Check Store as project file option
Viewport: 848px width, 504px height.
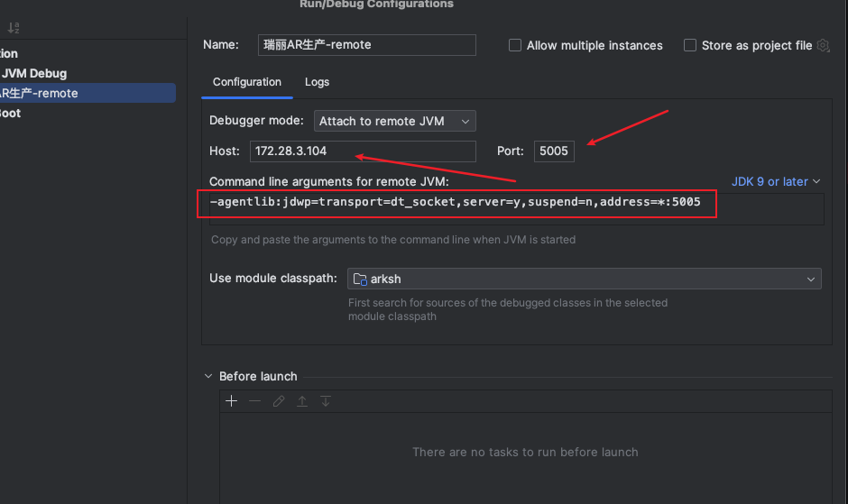690,45
